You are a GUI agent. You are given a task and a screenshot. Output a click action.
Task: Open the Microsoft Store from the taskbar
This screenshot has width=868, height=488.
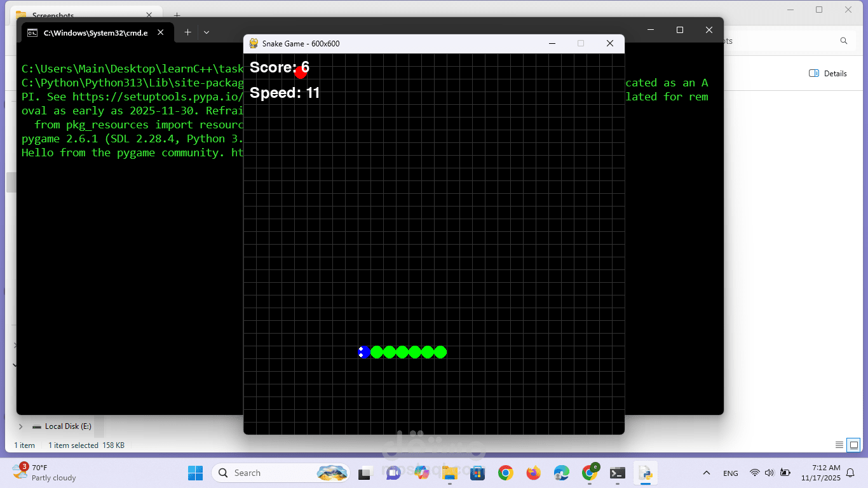pyautogui.click(x=478, y=473)
